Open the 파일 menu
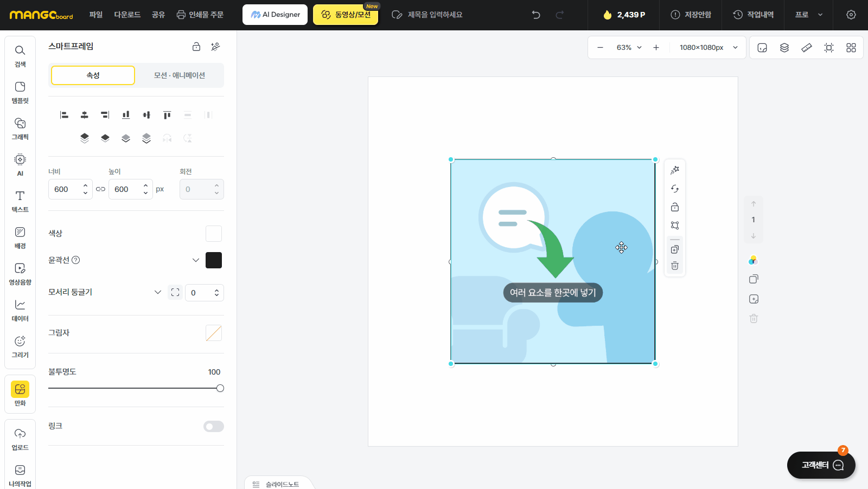 (96, 15)
